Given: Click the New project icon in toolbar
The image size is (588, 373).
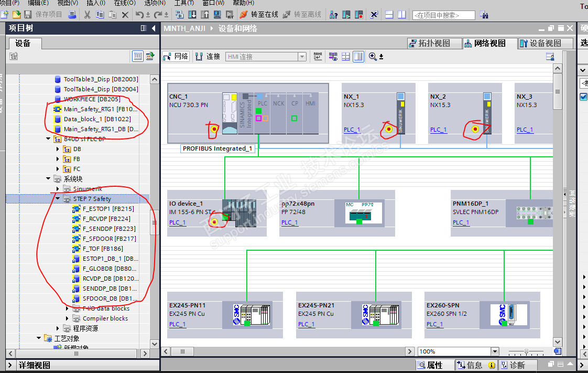Looking at the screenshot, I should 5,15.
